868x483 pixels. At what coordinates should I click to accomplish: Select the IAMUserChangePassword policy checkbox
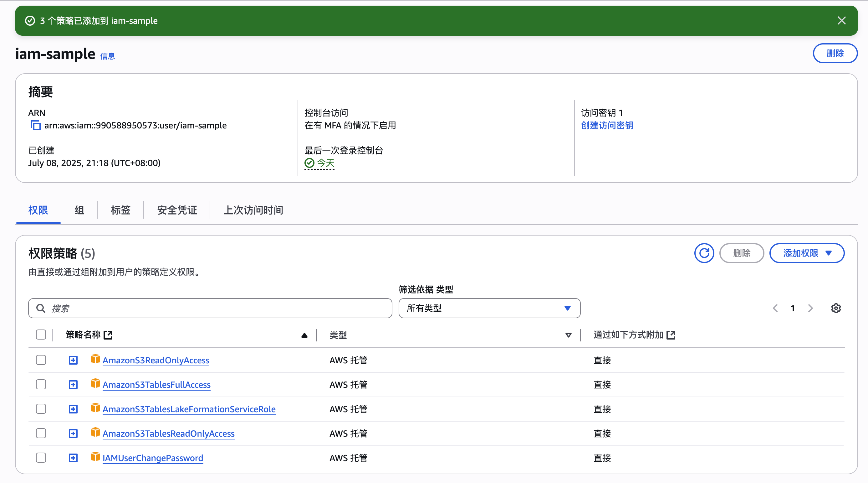41,458
